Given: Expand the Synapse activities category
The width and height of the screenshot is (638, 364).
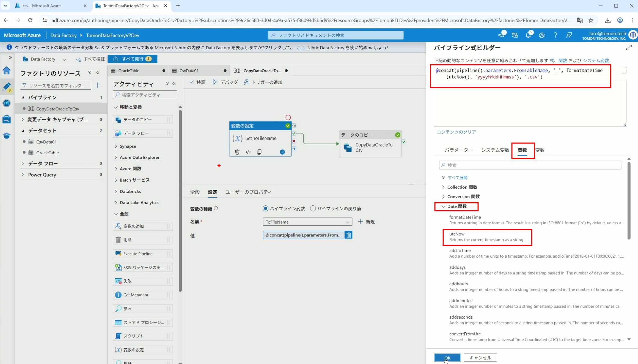Looking at the screenshot, I should coord(128,146).
